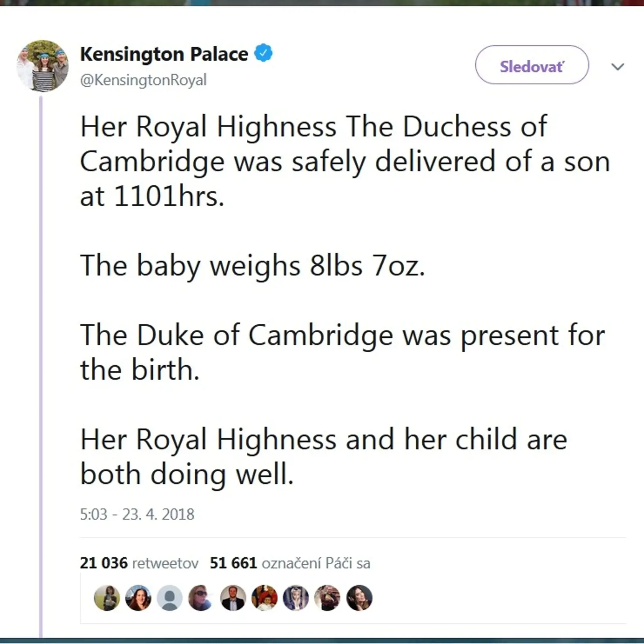Open the eighth liker avatar in the row
644x644 pixels.
[327, 598]
